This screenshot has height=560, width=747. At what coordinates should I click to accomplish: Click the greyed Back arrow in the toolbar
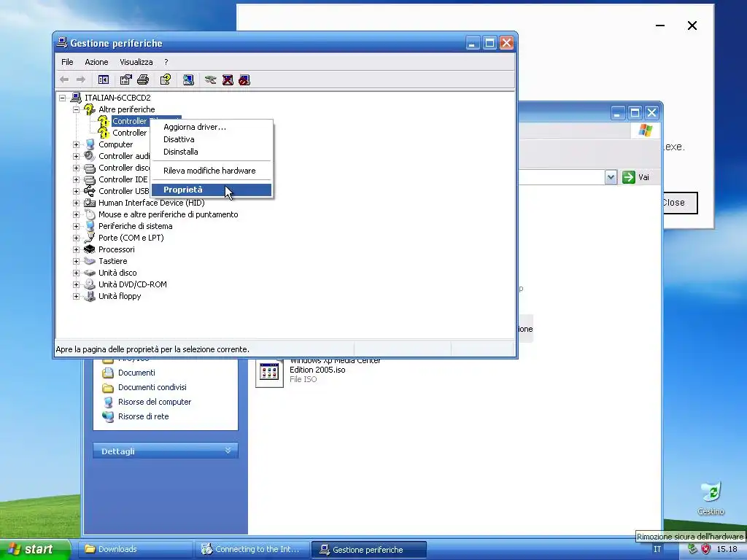point(64,80)
